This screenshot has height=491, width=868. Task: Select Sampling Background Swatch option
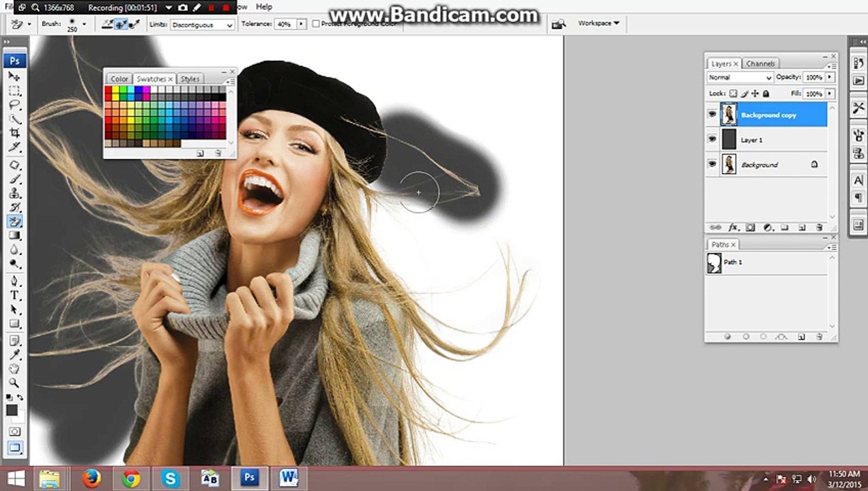coord(134,24)
